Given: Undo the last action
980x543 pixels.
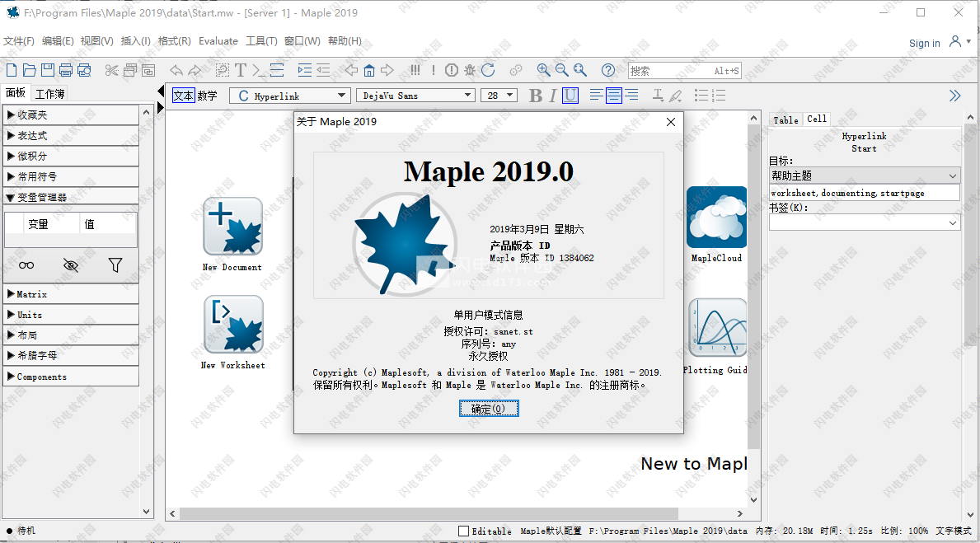Looking at the screenshot, I should click(177, 70).
